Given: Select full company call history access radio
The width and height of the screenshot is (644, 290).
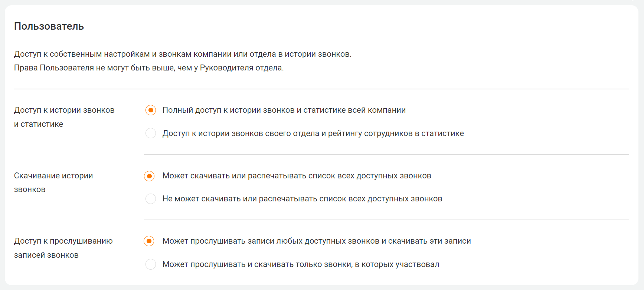Looking at the screenshot, I should (151, 110).
